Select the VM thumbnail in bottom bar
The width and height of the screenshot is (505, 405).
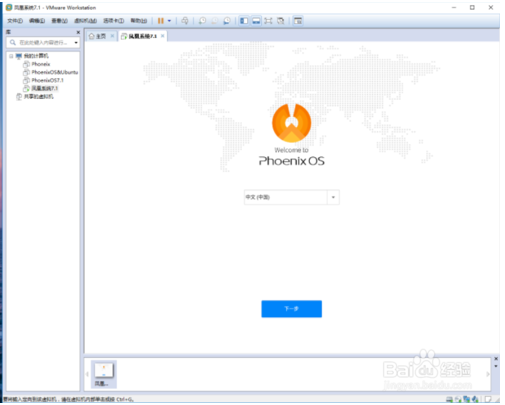pos(104,374)
